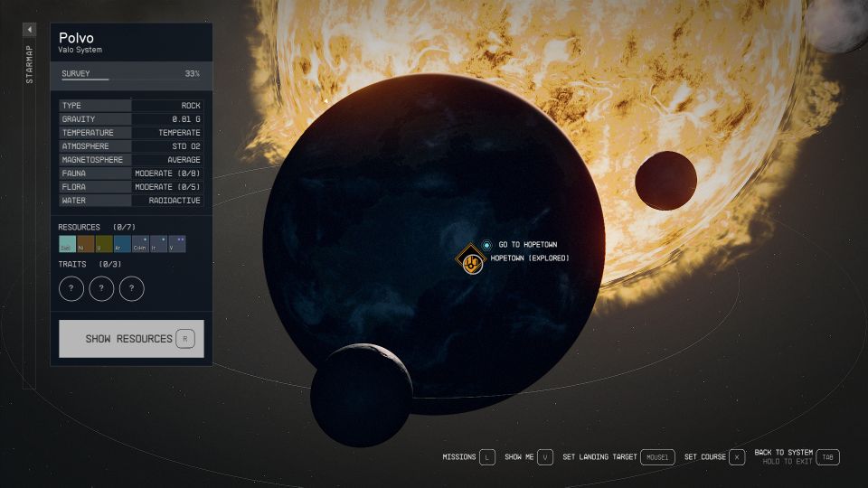Click the Starmap vertical tab label
Viewport: 868px width, 488px height.
pos(29,65)
